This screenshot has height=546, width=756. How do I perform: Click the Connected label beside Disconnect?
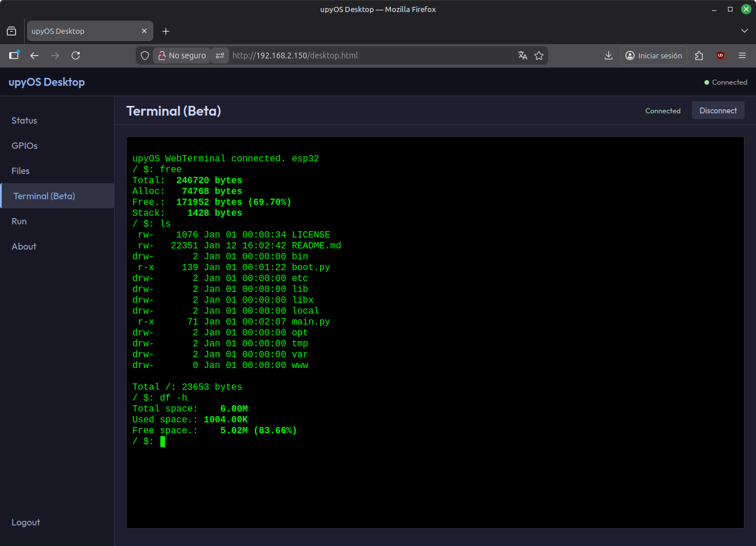click(x=663, y=111)
